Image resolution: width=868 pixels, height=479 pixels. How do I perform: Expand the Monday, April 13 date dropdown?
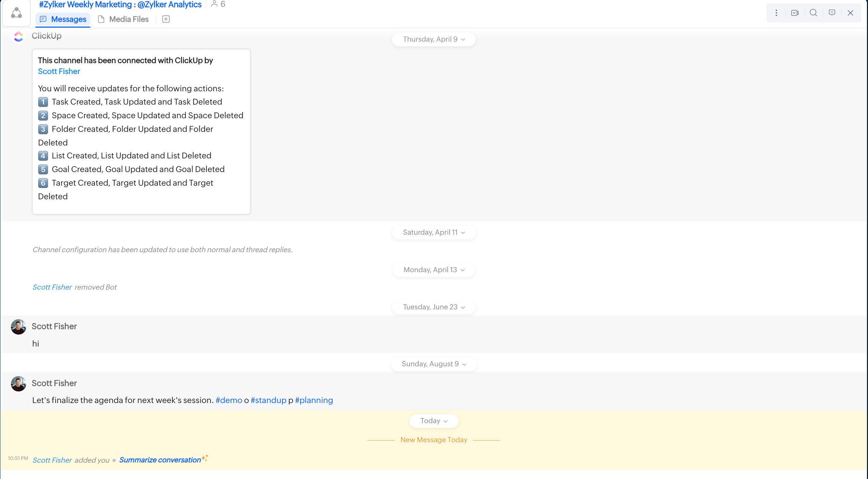434,270
